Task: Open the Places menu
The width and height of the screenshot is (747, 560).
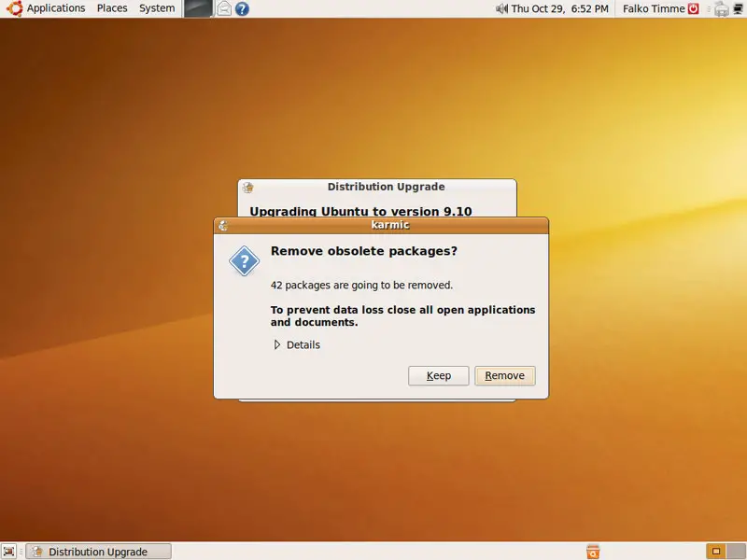Action: coord(112,8)
